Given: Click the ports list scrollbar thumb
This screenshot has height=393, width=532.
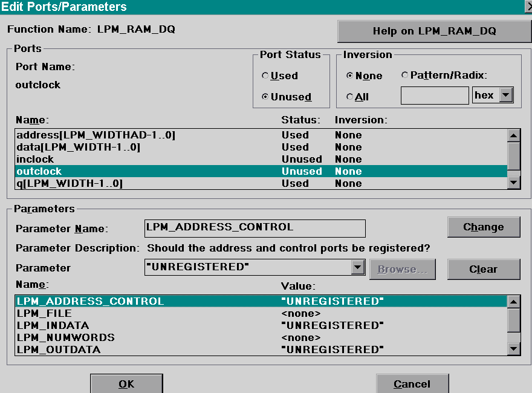Looking at the screenshot, I should pyautogui.click(x=514, y=156).
